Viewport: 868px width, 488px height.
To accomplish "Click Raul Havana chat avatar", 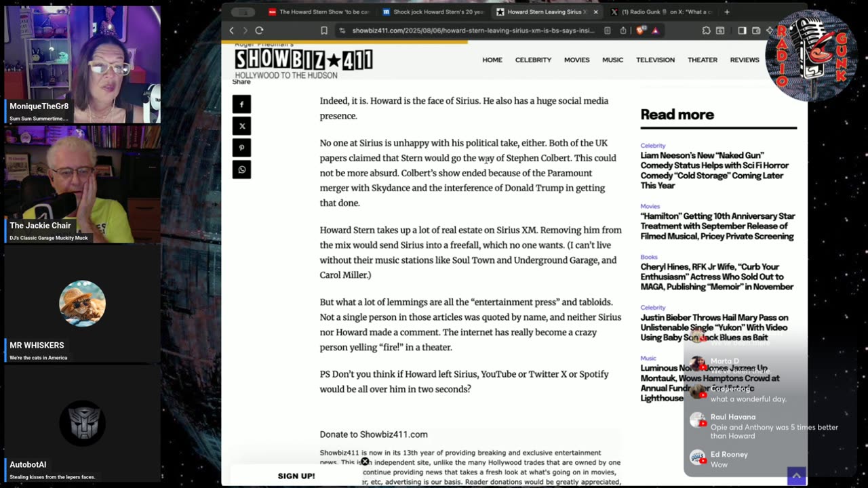I will pyautogui.click(x=698, y=420).
